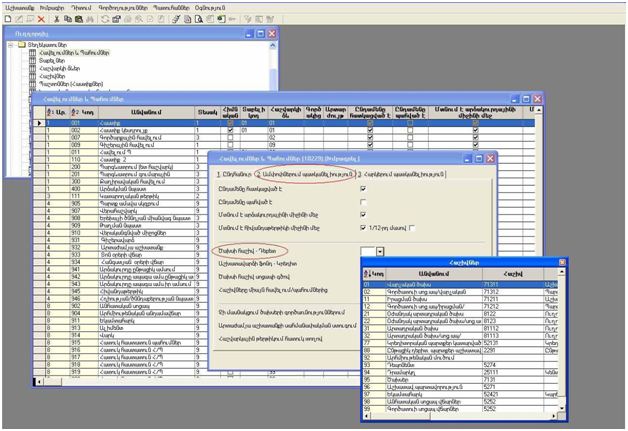Click the Copy toolbar icon
Screen dimensions: 628x431
(67, 18)
